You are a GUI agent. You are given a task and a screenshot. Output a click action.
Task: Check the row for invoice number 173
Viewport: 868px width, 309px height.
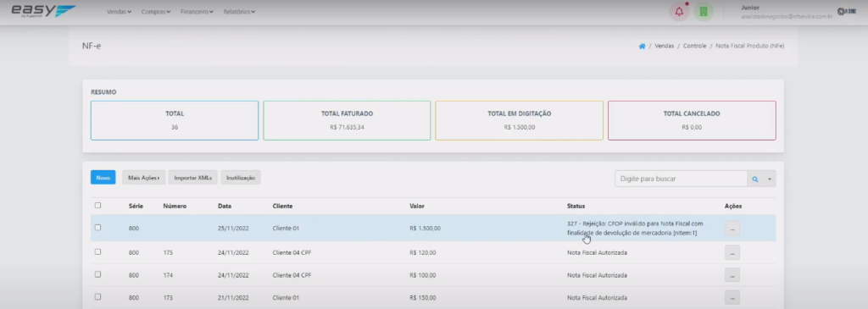pos(98,297)
